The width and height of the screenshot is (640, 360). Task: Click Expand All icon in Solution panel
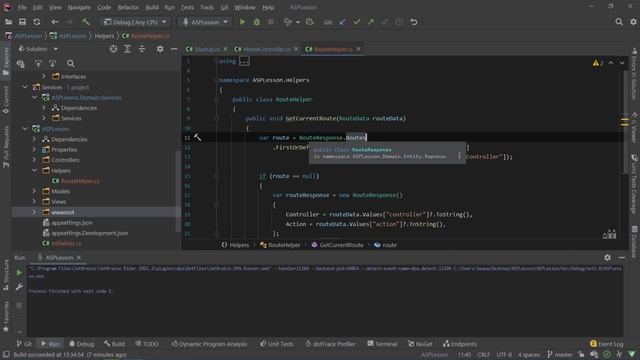(x=127, y=49)
